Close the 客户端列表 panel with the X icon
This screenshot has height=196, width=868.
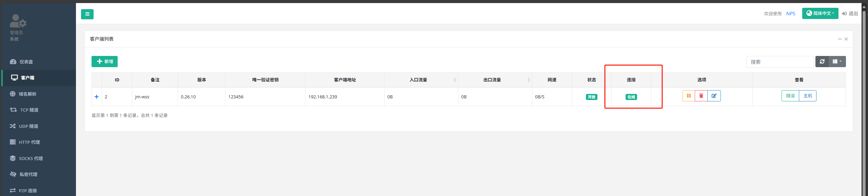pos(846,39)
